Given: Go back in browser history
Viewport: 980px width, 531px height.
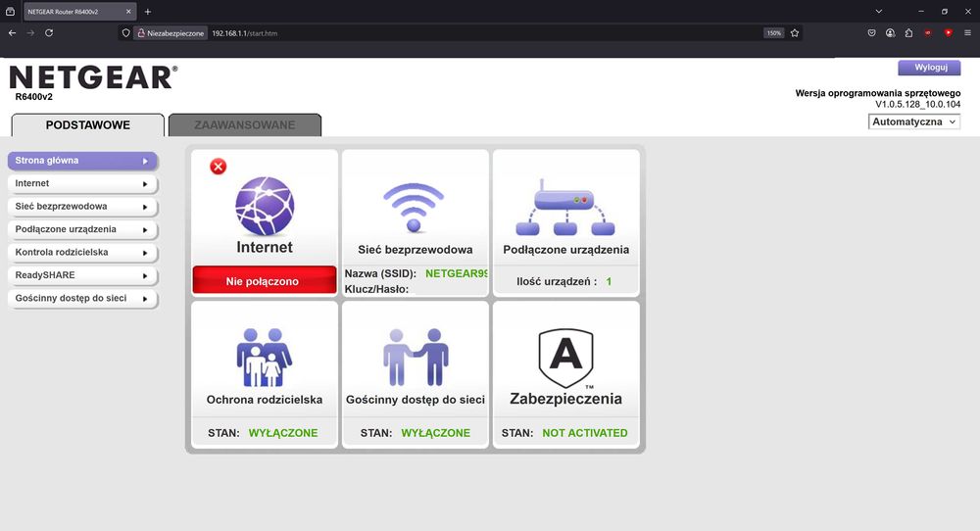Looking at the screenshot, I should click(x=13, y=33).
